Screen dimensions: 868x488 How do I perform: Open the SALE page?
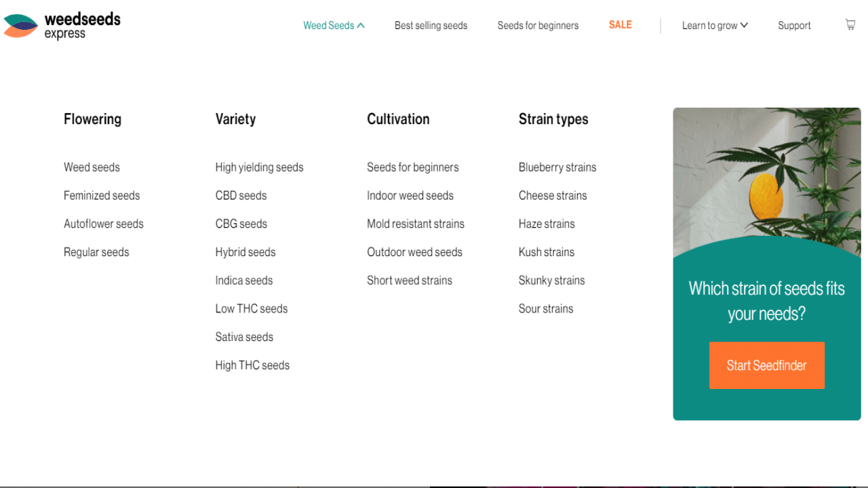[620, 25]
